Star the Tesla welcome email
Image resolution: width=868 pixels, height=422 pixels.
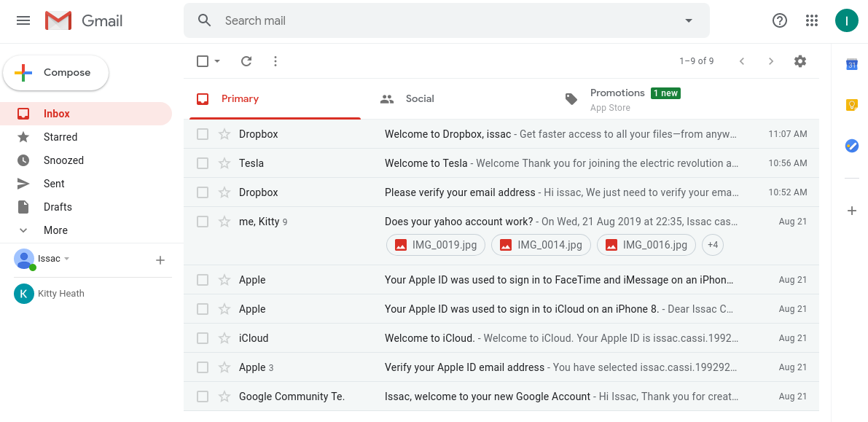[224, 163]
